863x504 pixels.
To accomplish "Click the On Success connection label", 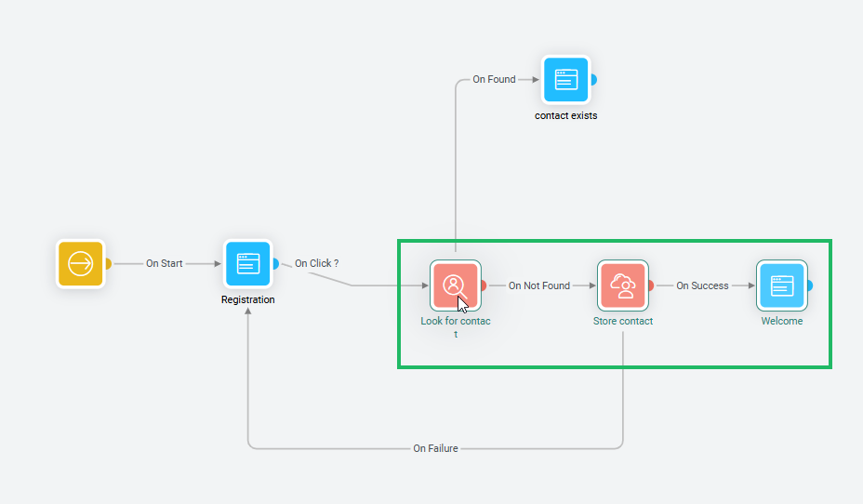I will (702, 286).
